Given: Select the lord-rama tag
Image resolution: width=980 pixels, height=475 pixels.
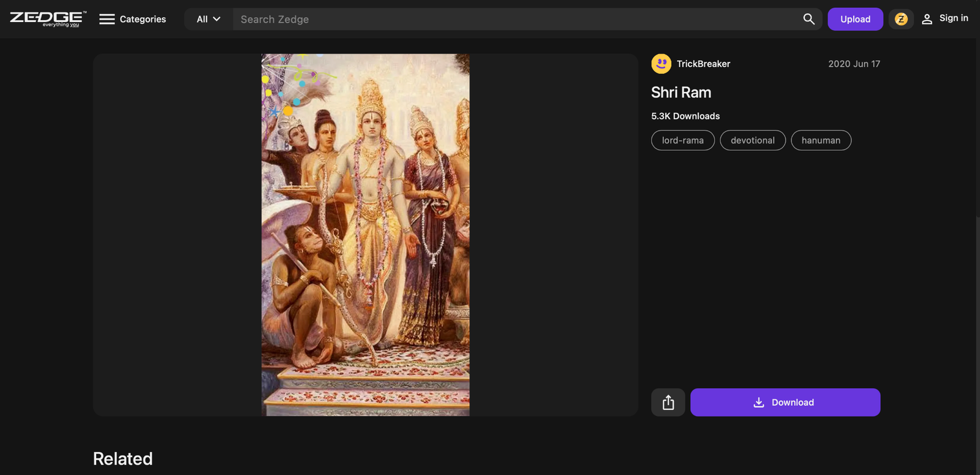Looking at the screenshot, I should tap(683, 140).
